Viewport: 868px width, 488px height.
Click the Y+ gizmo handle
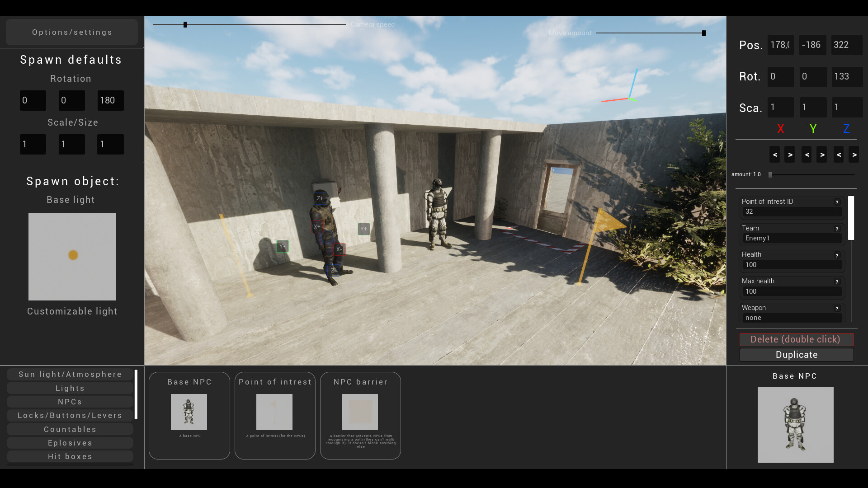[x=364, y=229]
